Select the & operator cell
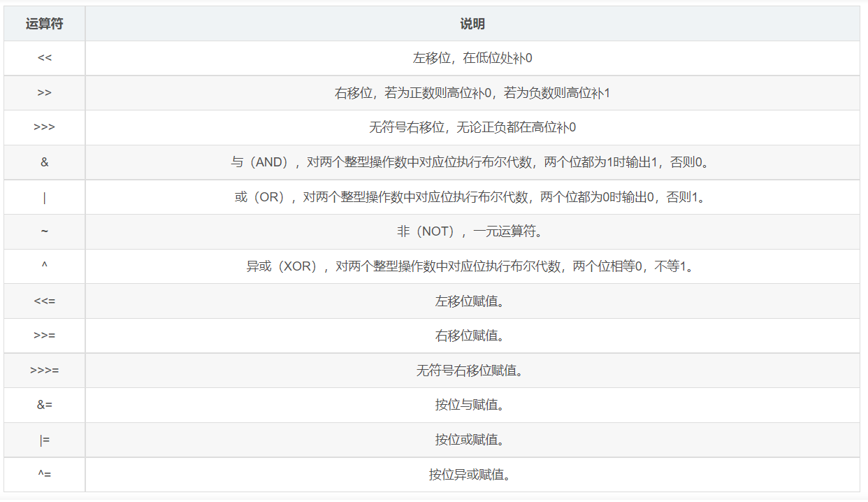Viewport: 868px width, 502px height. click(x=45, y=162)
